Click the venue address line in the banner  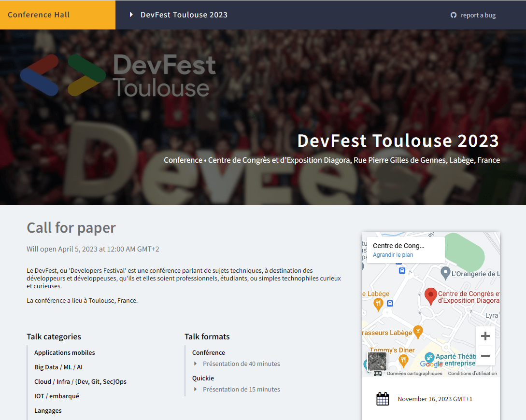(332, 160)
